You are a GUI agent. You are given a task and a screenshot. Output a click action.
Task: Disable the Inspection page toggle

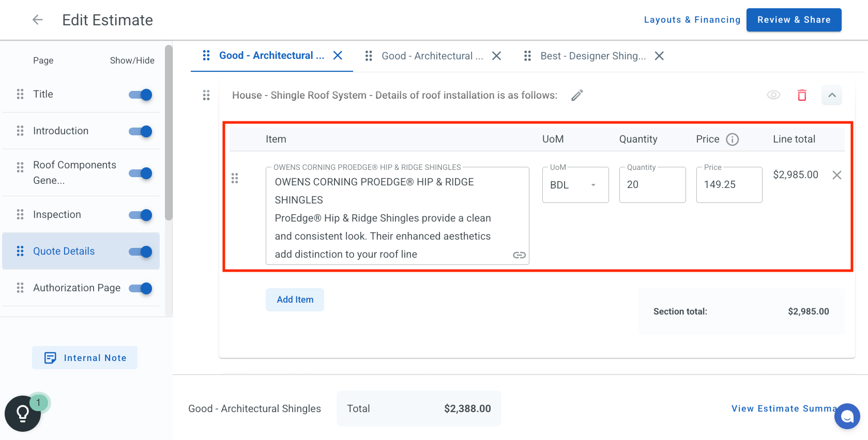141,215
